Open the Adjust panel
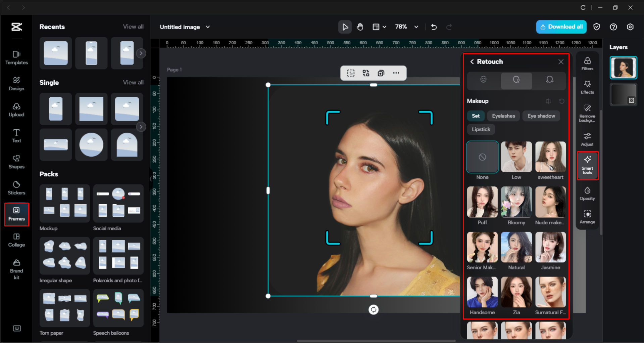Screen dimensions: 644x343 coord(587,138)
